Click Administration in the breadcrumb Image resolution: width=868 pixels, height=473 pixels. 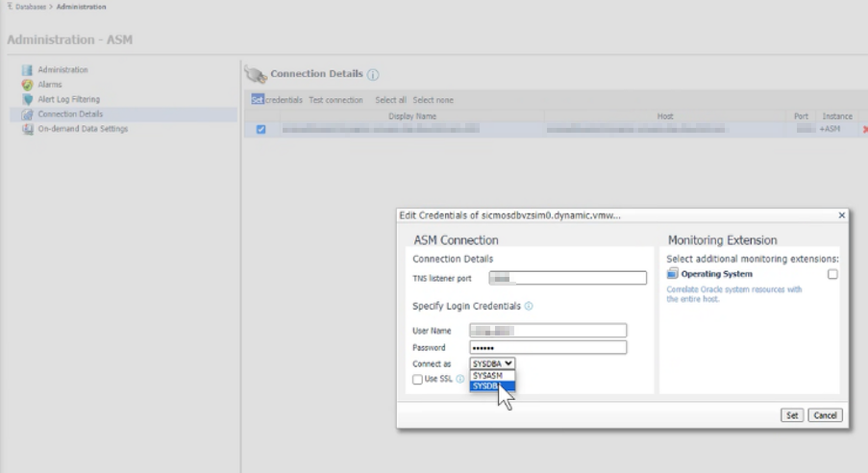pyautogui.click(x=81, y=7)
